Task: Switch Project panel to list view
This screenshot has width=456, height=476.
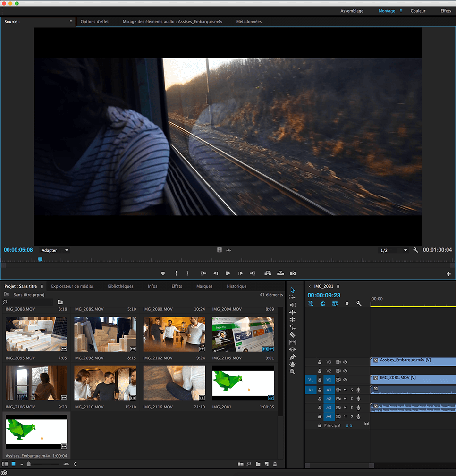Action: pyautogui.click(x=5, y=464)
